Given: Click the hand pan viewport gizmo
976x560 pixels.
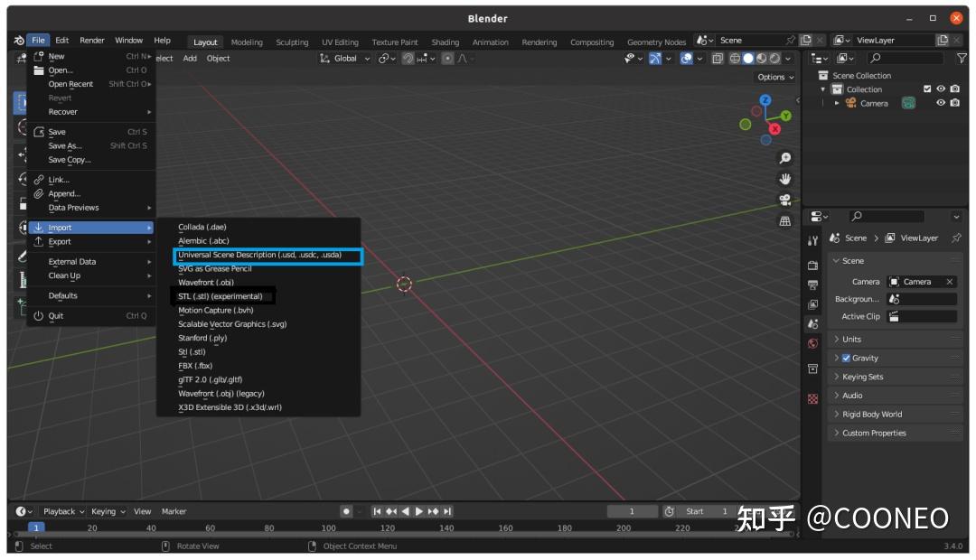Looking at the screenshot, I should [785, 179].
